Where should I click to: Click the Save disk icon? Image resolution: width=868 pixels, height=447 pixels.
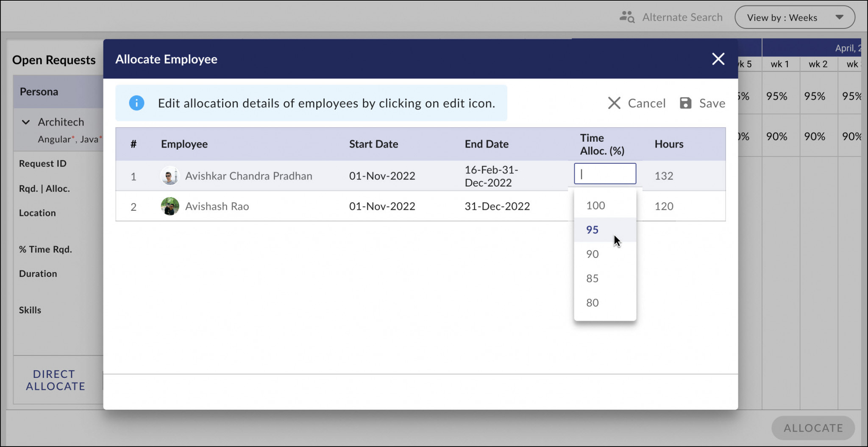click(685, 103)
